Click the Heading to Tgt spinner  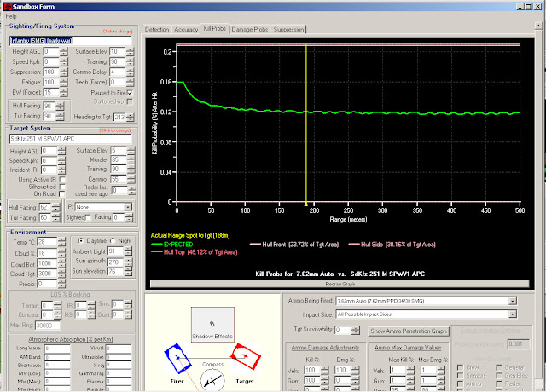click(x=130, y=118)
